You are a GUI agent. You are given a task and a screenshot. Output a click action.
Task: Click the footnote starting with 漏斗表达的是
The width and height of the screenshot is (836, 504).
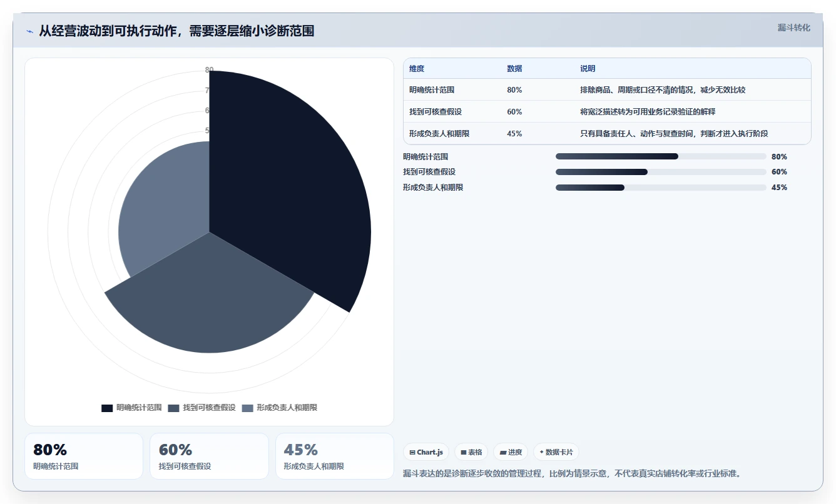[573, 474]
